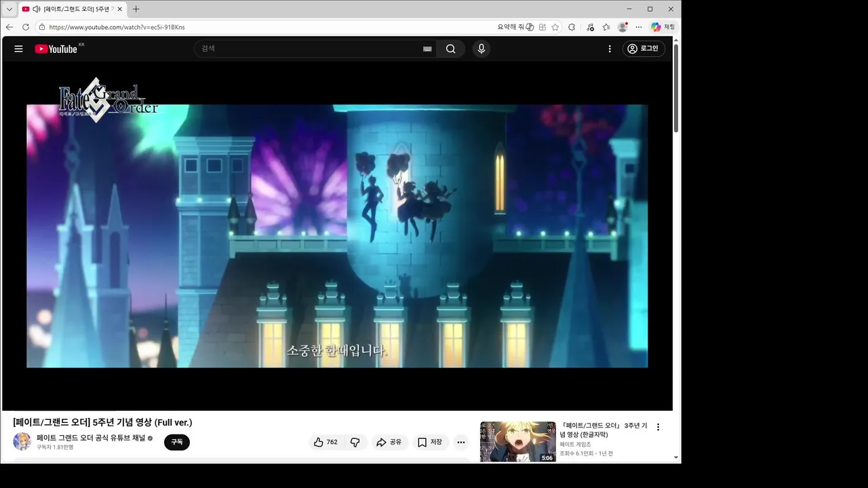Open the channel avatar of 페이트 그랜드 오더
The height and width of the screenshot is (488, 868).
[22, 442]
